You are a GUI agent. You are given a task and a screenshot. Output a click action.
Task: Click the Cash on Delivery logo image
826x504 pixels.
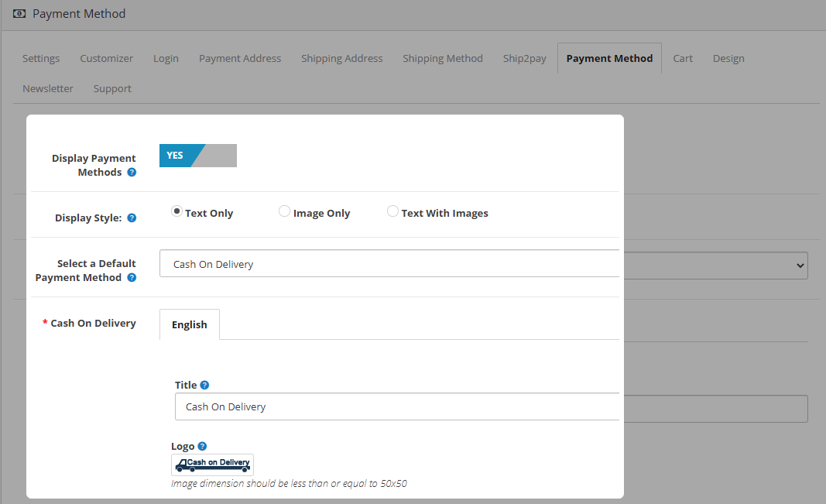pyautogui.click(x=212, y=465)
